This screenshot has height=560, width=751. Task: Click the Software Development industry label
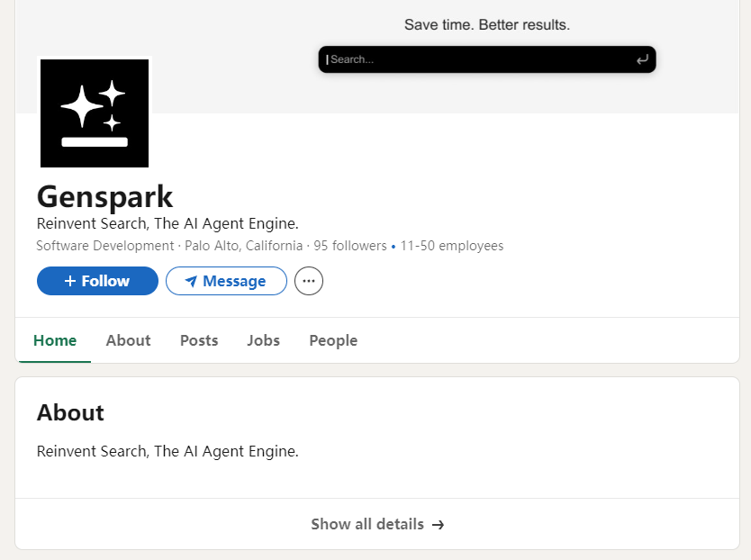pos(104,246)
